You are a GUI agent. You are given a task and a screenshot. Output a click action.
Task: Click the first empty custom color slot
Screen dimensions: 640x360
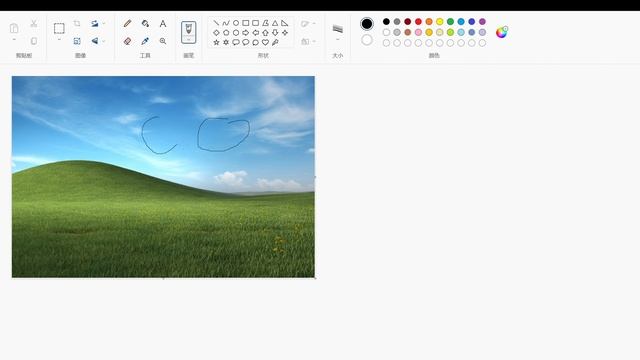[x=386, y=43]
